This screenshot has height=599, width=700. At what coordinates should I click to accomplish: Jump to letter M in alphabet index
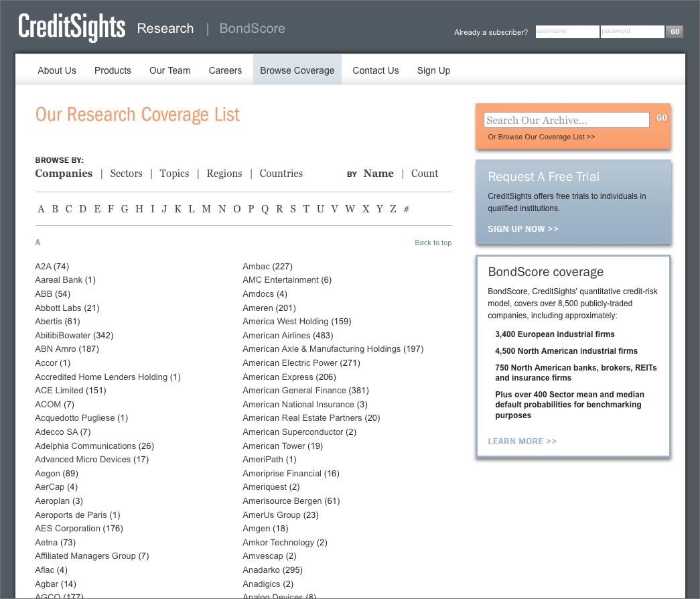pyautogui.click(x=206, y=209)
